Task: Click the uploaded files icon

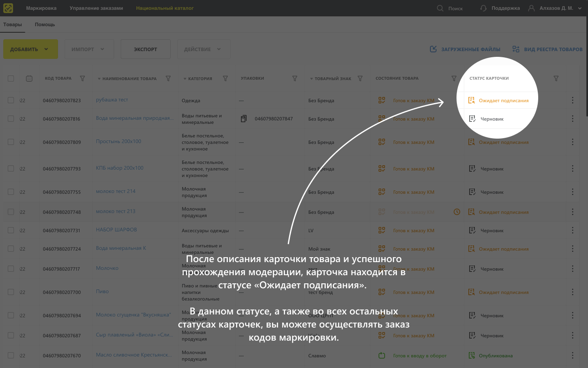Action: click(x=433, y=49)
